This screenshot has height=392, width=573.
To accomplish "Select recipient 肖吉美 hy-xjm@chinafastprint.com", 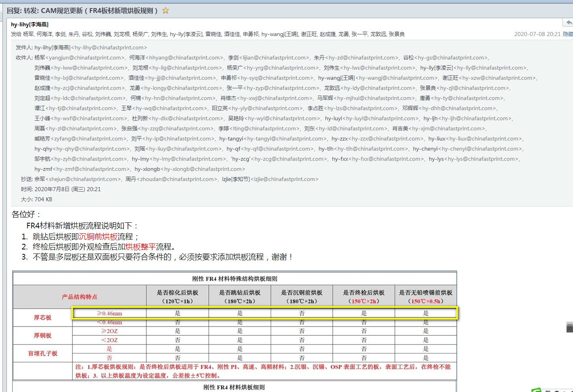I will (x=439, y=129).
